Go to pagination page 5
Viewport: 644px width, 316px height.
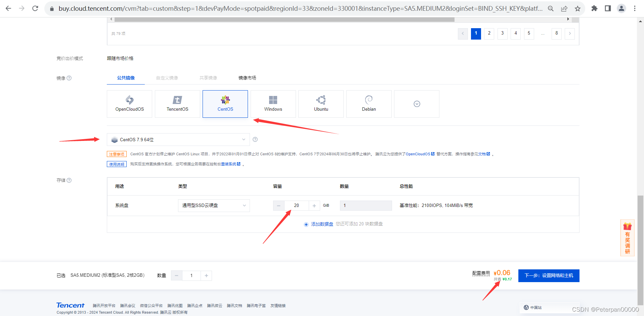click(529, 33)
